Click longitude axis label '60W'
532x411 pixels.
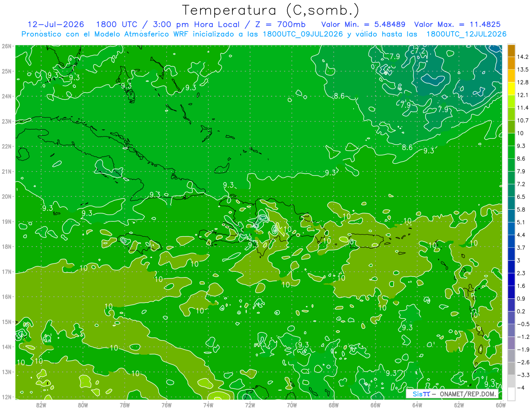[501, 405]
